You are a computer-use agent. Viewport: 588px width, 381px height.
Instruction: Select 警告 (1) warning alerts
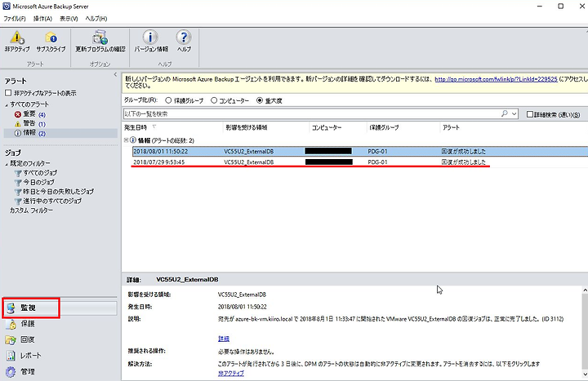(x=30, y=124)
